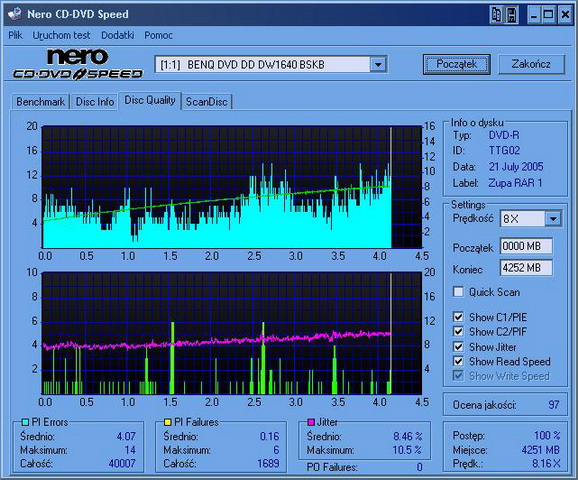Click the Koniec 4252 MB field

526,268
